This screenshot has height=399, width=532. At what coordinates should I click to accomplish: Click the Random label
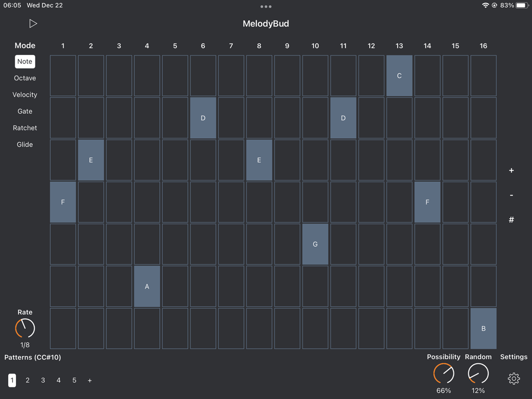pos(478,357)
